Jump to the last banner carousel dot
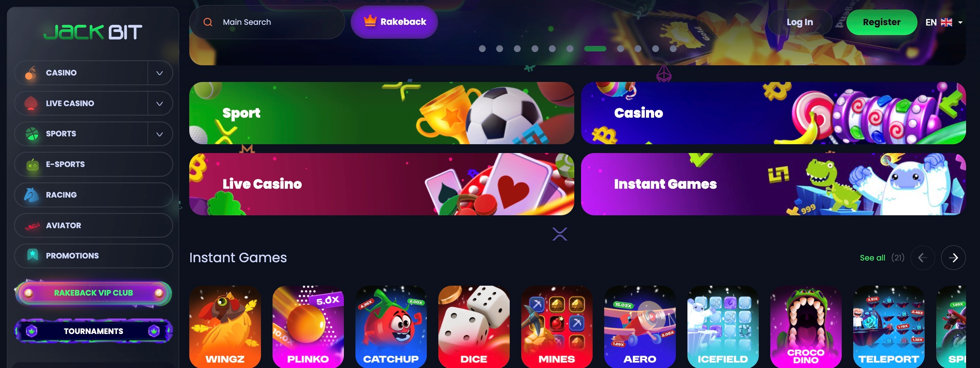Image resolution: width=980 pixels, height=368 pixels. coord(673,49)
